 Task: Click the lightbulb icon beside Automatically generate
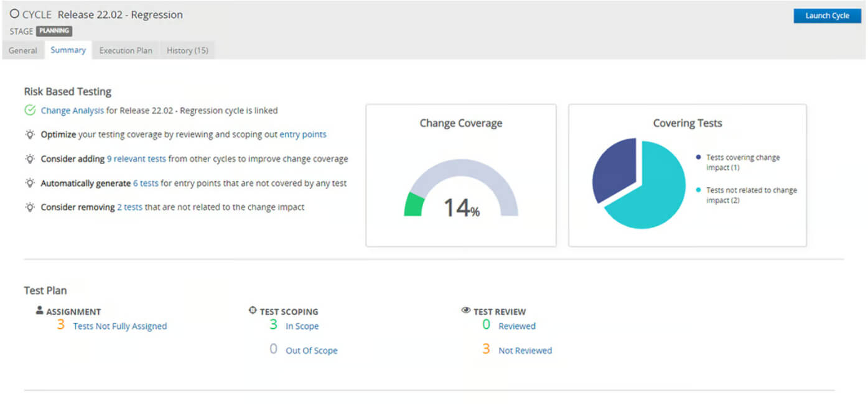tap(29, 183)
